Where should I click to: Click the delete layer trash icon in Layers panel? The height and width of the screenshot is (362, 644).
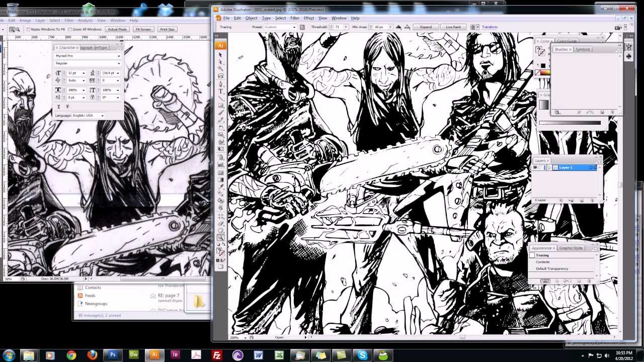point(592,200)
